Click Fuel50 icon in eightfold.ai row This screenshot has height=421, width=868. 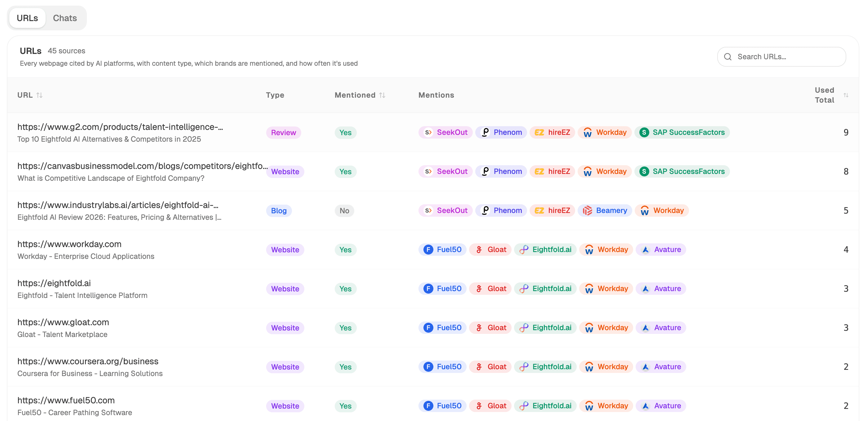pos(428,289)
